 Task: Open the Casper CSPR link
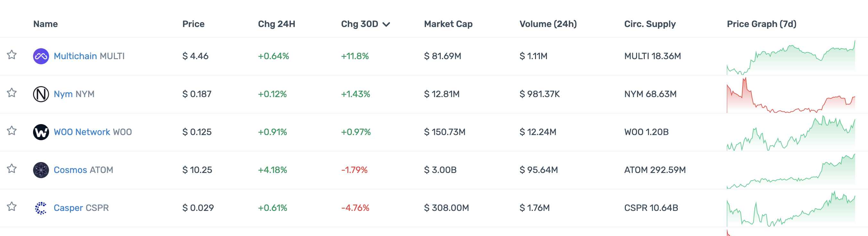[81, 208]
